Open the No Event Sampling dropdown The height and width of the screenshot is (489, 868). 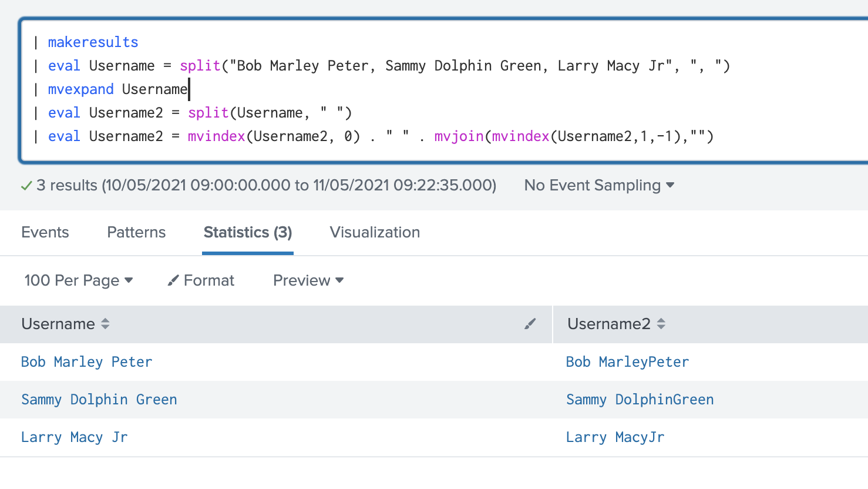tap(598, 186)
